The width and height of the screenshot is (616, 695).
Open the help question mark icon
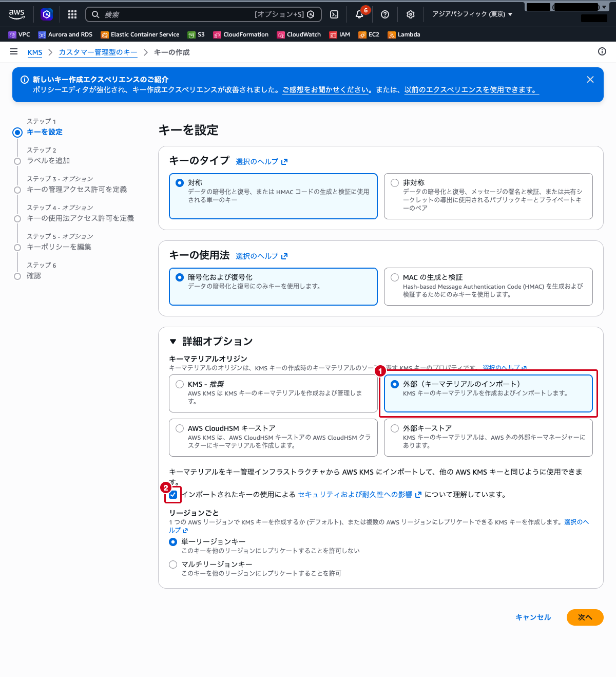click(x=385, y=14)
